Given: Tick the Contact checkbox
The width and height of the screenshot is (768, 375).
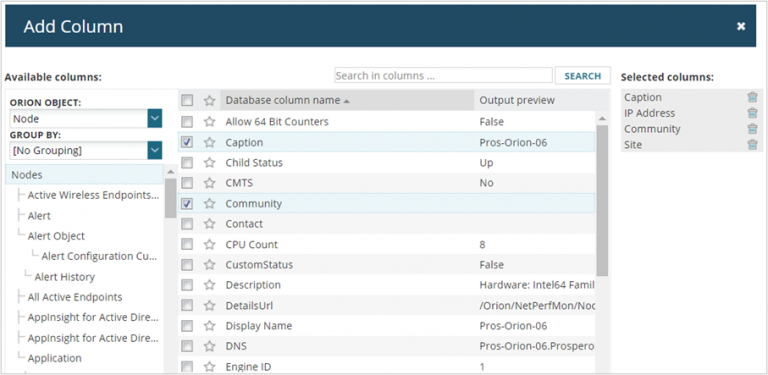Looking at the screenshot, I should coord(187,224).
